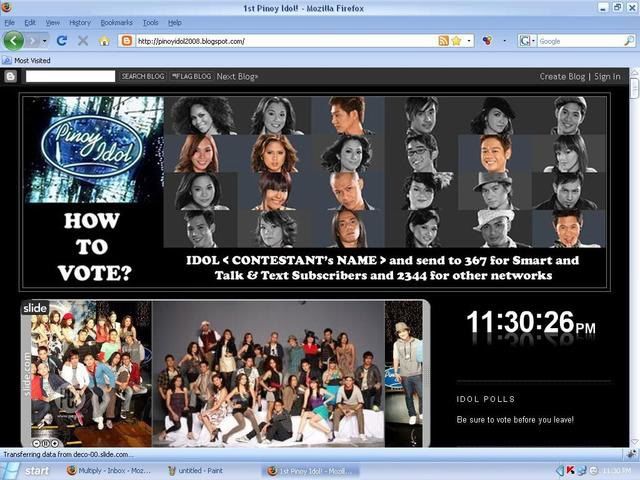
Task: Click the slideshow next control button
Action: coord(55,443)
